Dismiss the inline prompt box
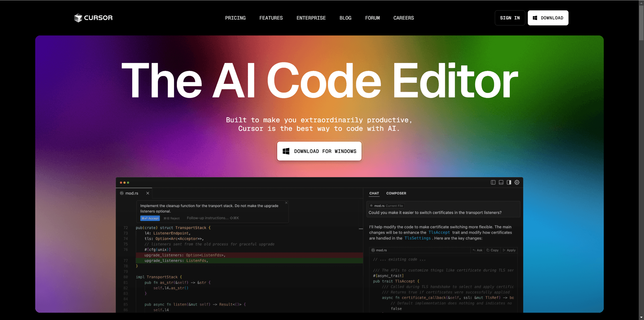 (x=286, y=203)
